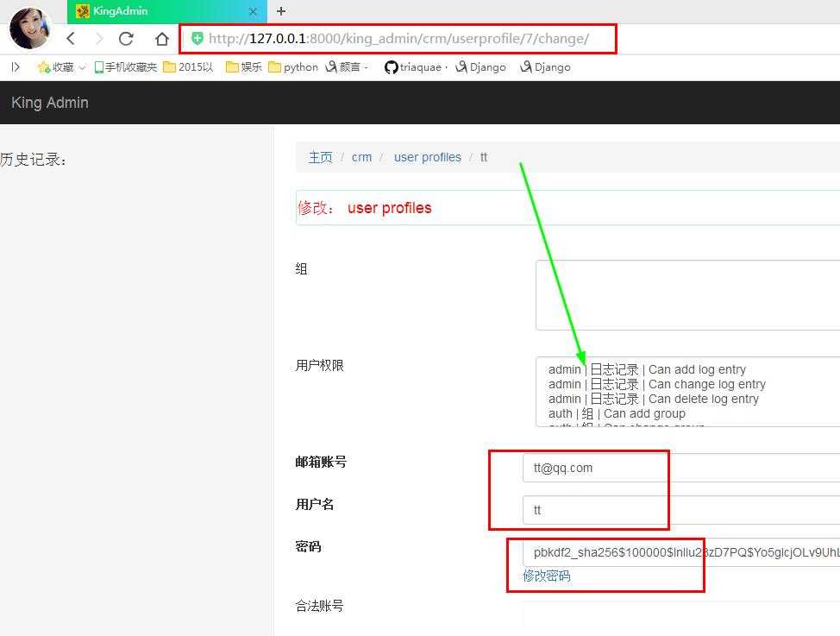Click the 密码 password hash field

(x=681, y=552)
